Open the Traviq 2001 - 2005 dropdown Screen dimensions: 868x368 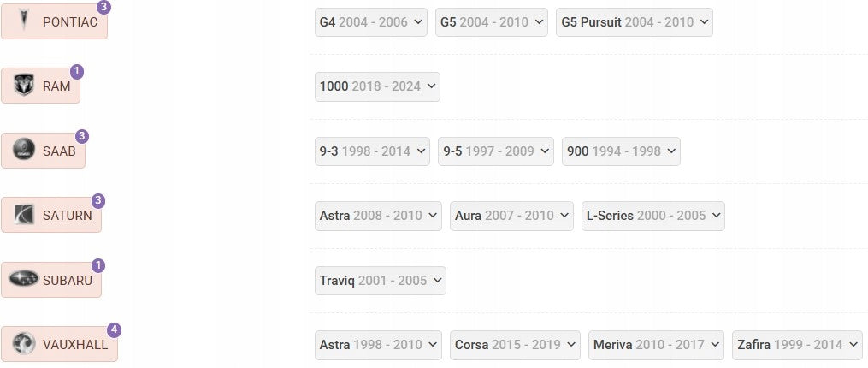click(381, 281)
